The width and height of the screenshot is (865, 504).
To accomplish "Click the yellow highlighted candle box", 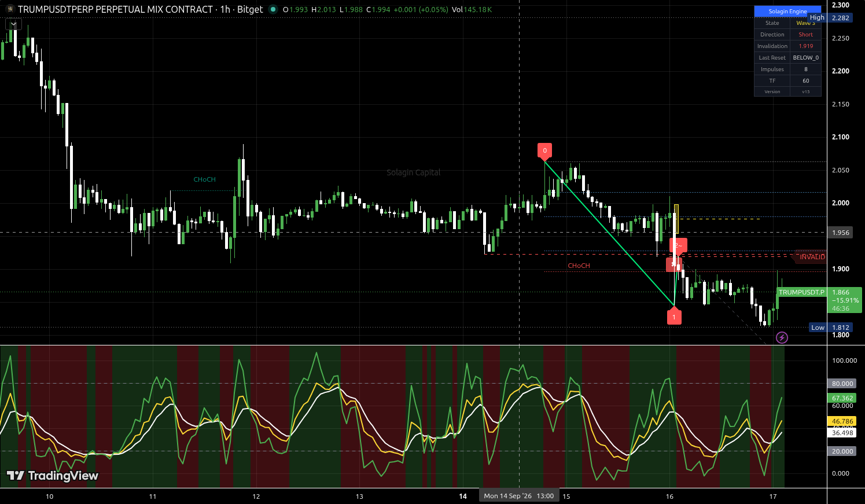I will point(676,219).
